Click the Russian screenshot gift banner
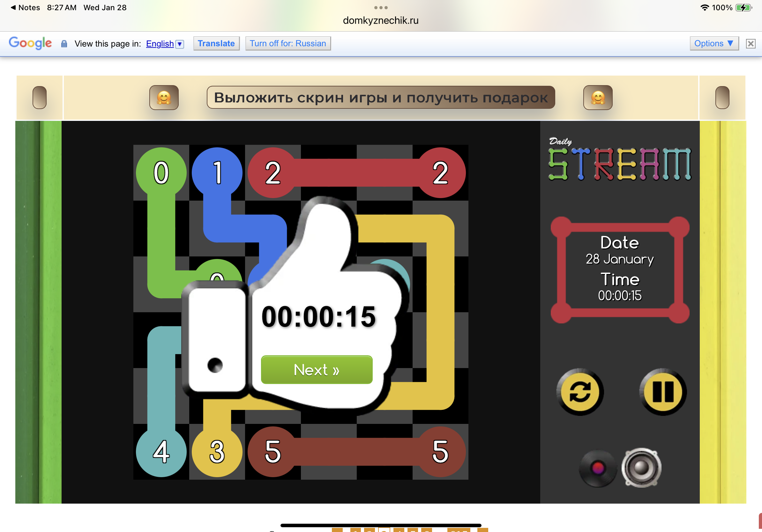Screen dimensions: 762x532 coord(381,98)
